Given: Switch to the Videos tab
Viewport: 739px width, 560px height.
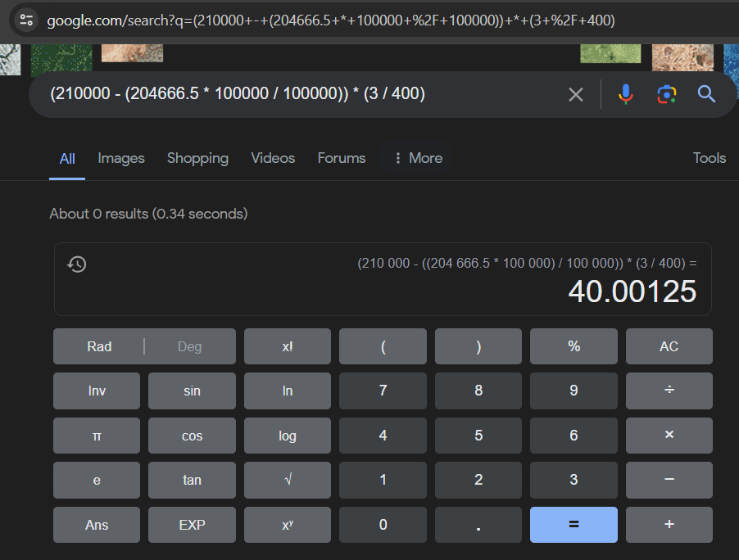Looking at the screenshot, I should 273,158.
